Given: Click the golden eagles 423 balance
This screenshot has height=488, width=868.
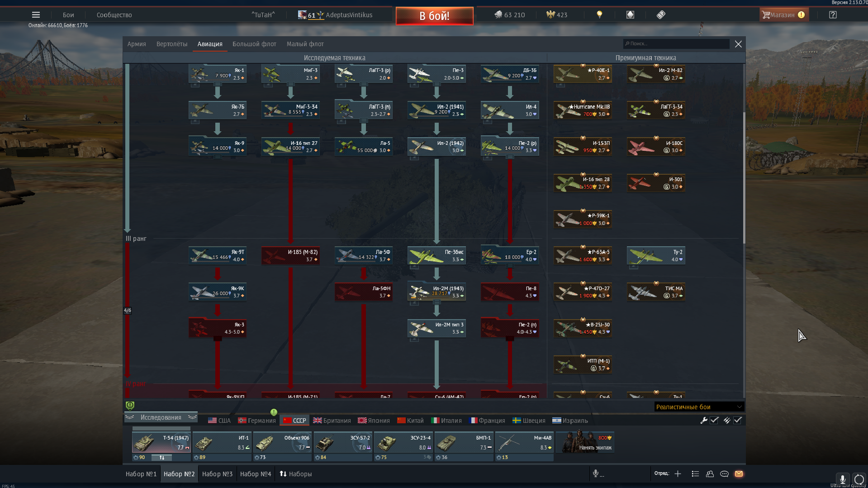Looking at the screenshot, I should [557, 15].
